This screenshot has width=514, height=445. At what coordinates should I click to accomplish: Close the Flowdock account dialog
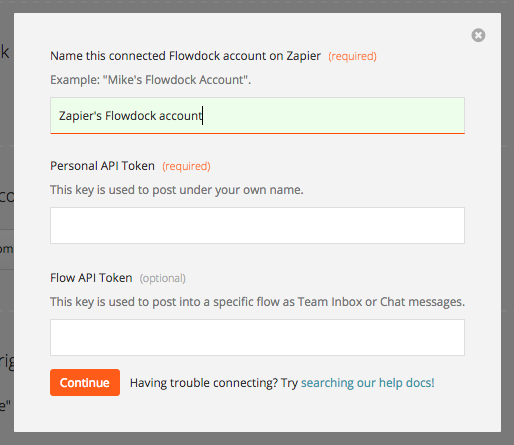(x=478, y=35)
